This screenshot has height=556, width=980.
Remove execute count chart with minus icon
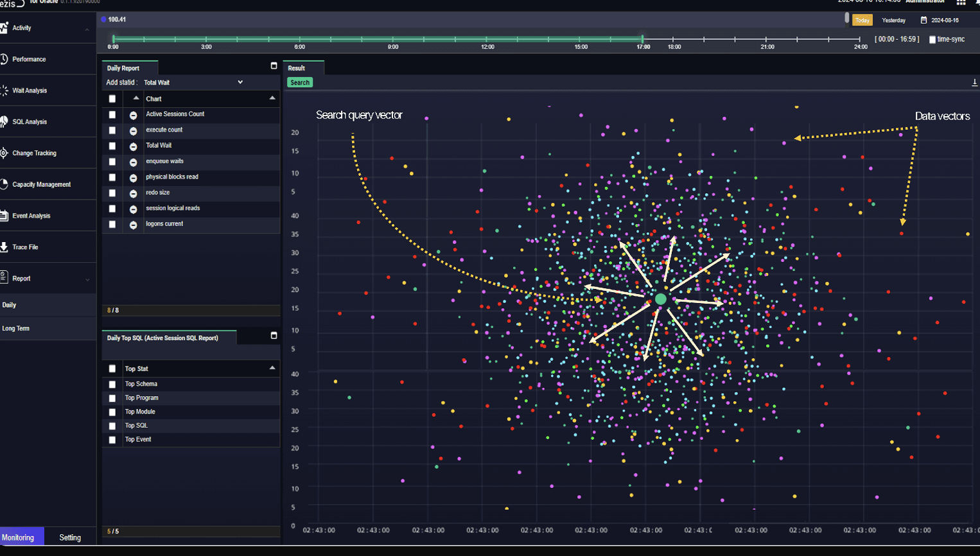[x=134, y=130]
